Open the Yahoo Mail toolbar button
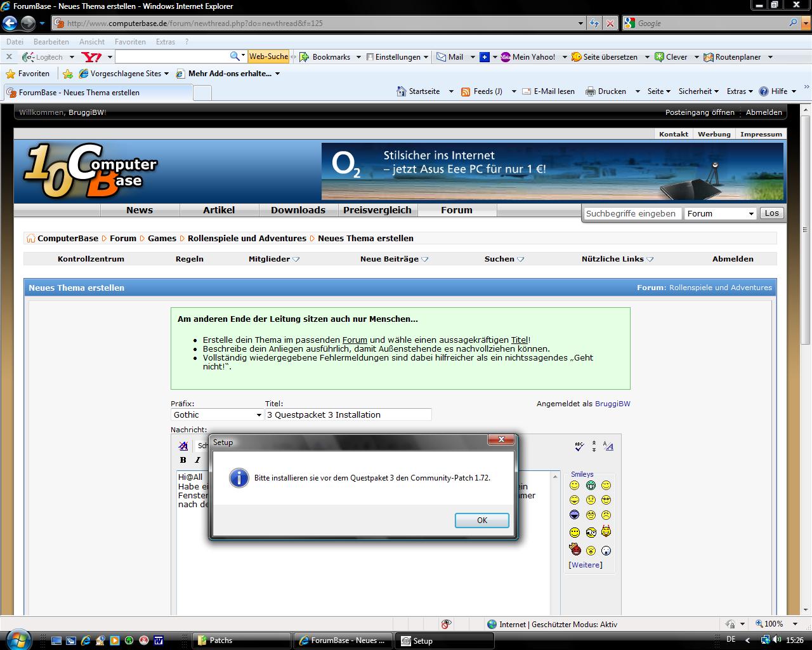812x650 pixels. point(450,57)
